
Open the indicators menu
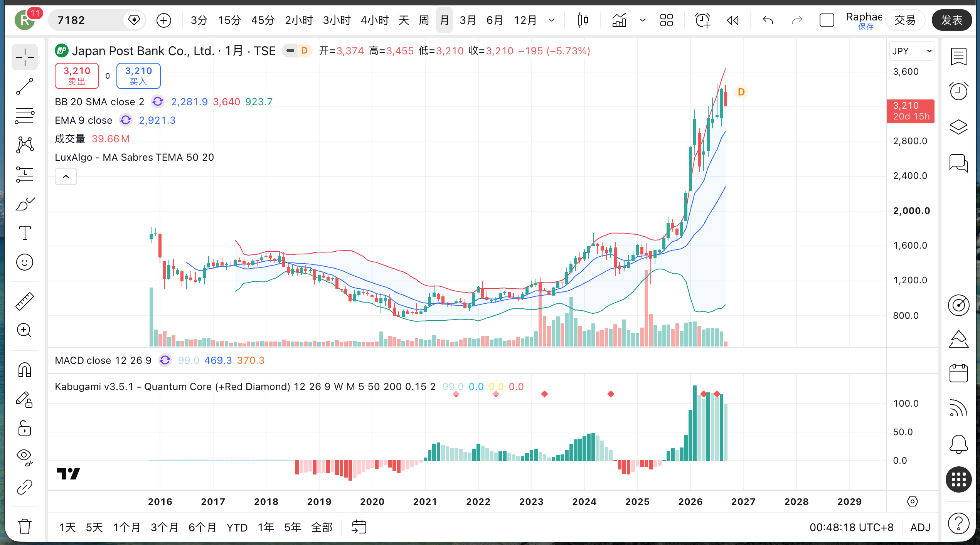(619, 20)
